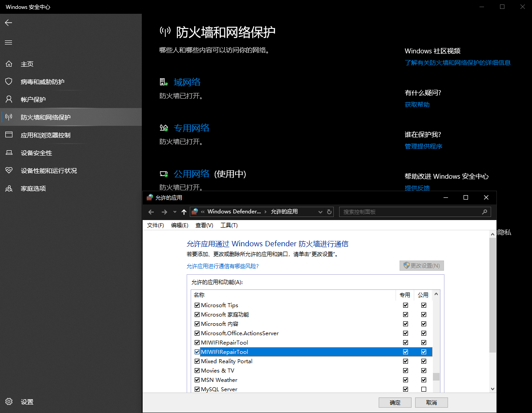Navigate back using the security center arrow
This screenshot has height=413, width=532.
(x=8, y=23)
